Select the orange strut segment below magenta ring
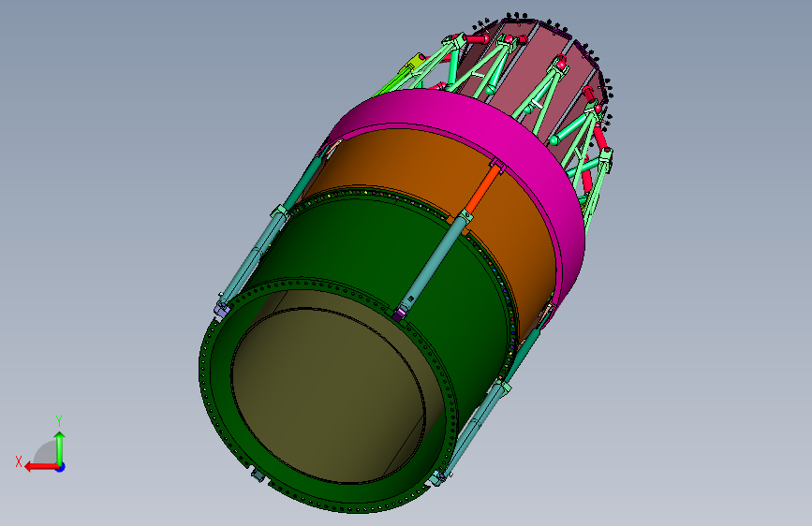812x526 pixels. point(483,189)
